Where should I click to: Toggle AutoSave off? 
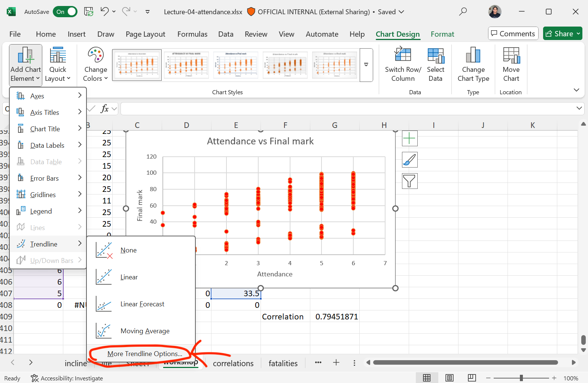point(65,12)
